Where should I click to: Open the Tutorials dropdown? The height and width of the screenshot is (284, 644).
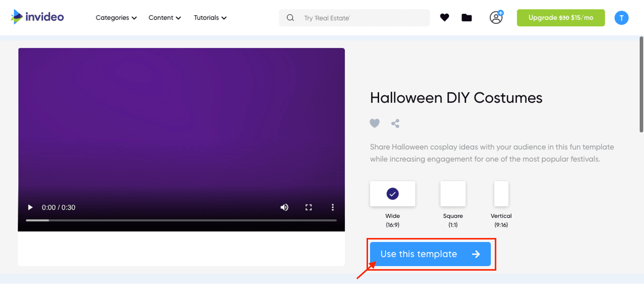[209, 17]
